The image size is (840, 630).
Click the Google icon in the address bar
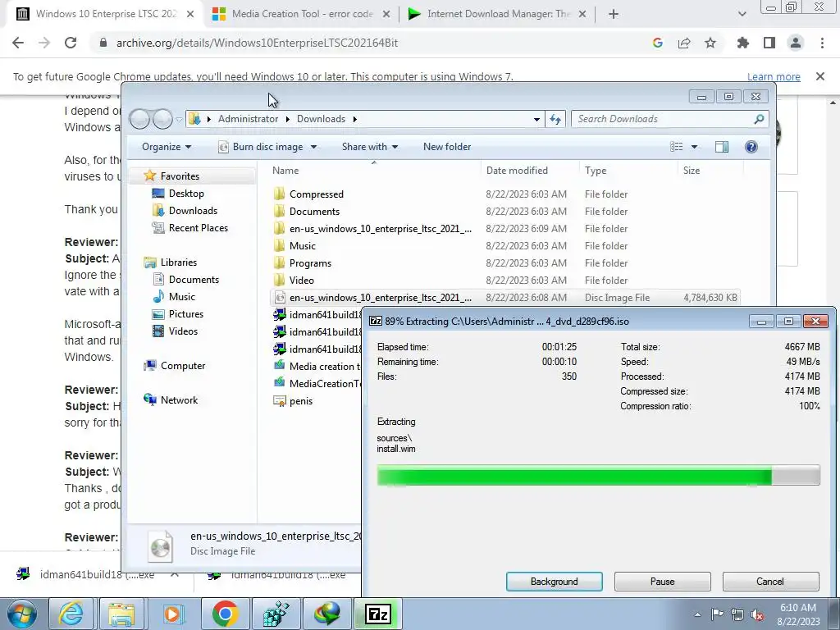(658, 43)
